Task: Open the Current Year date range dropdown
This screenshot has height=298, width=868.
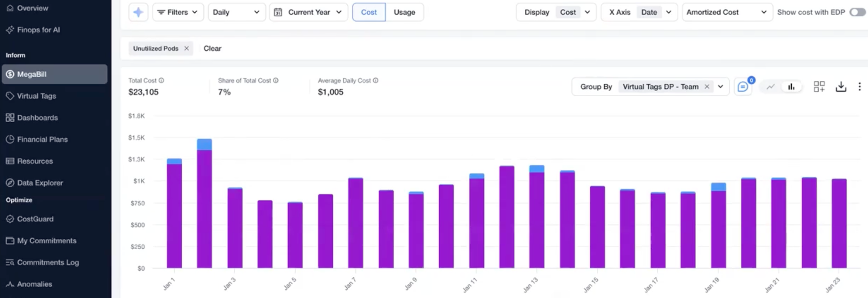Action: point(308,12)
